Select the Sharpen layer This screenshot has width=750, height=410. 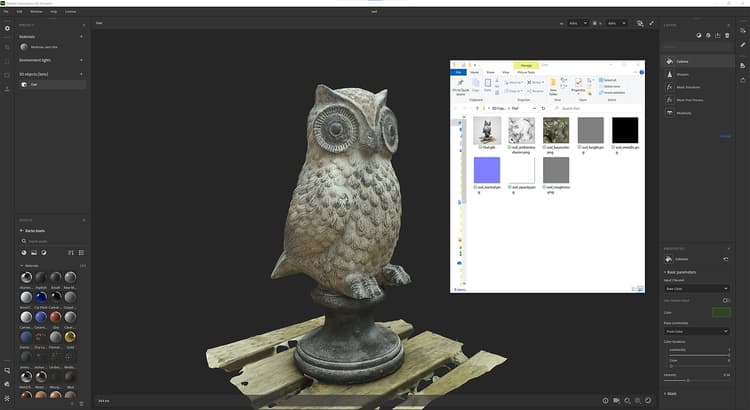[698, 74]
